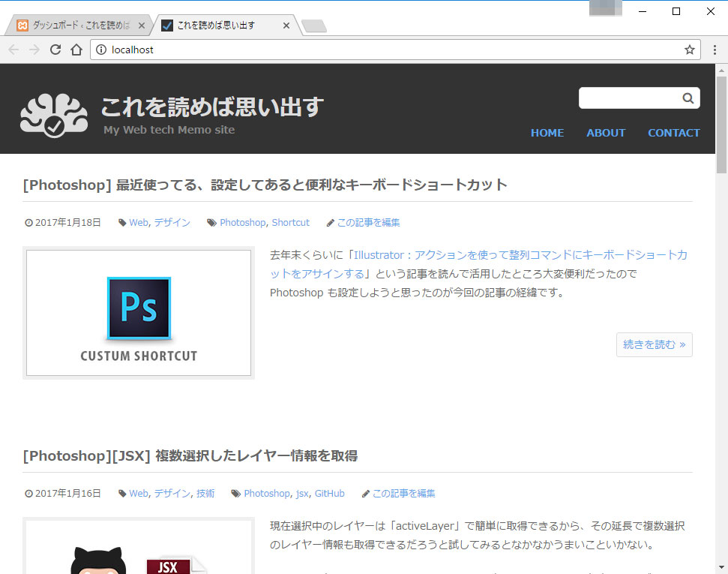Click the site title これを読めば思い出す
This screenshot has height=574, width=728.
pyautogui.click(x=212, y=107)
